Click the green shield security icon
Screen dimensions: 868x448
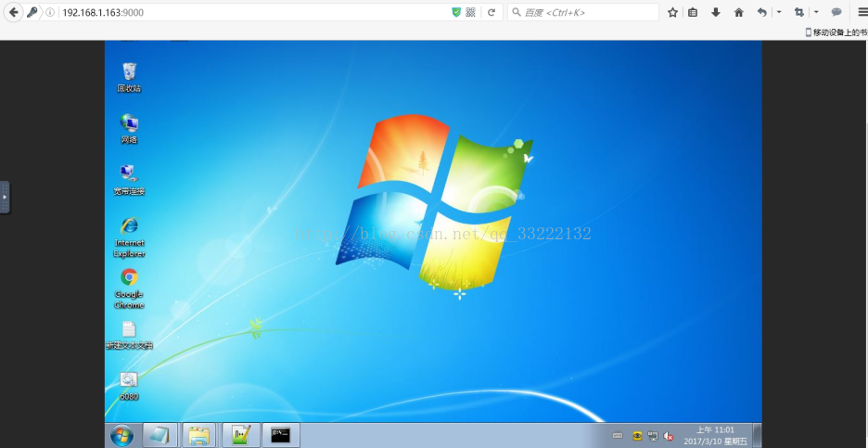456,12
